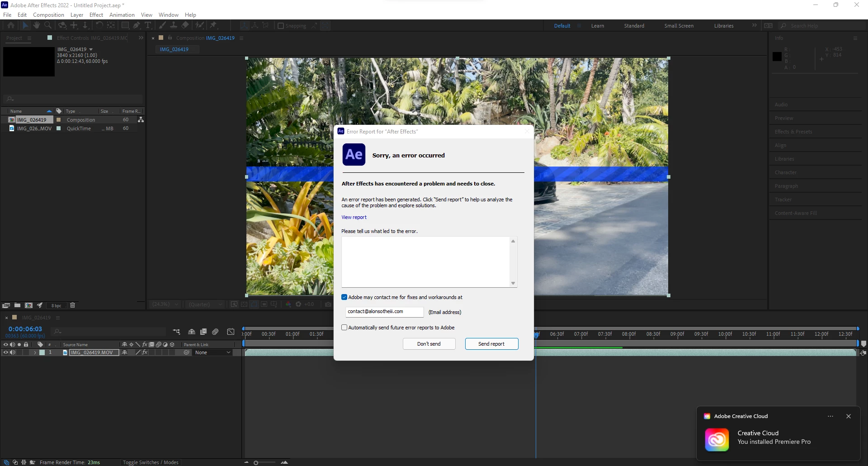
Task: Show hidden panel tabs next to Effect Controls
Action: (141, 38)
